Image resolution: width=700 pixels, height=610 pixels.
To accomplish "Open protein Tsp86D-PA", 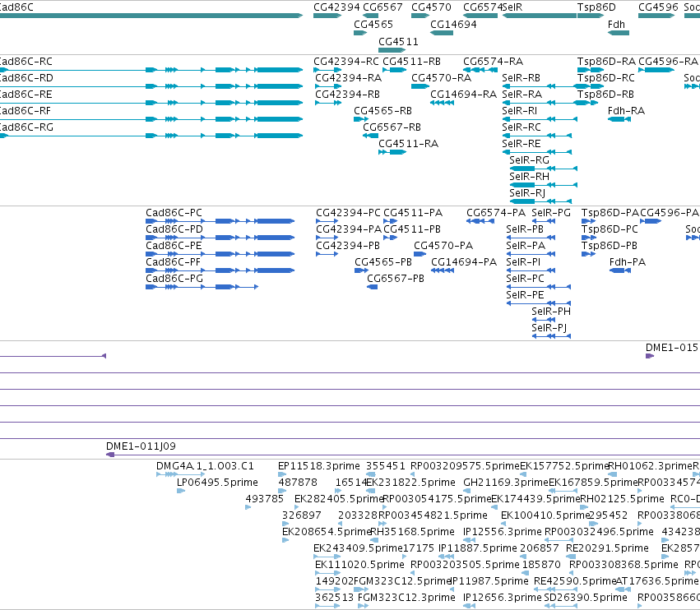I will click(610, 213).
